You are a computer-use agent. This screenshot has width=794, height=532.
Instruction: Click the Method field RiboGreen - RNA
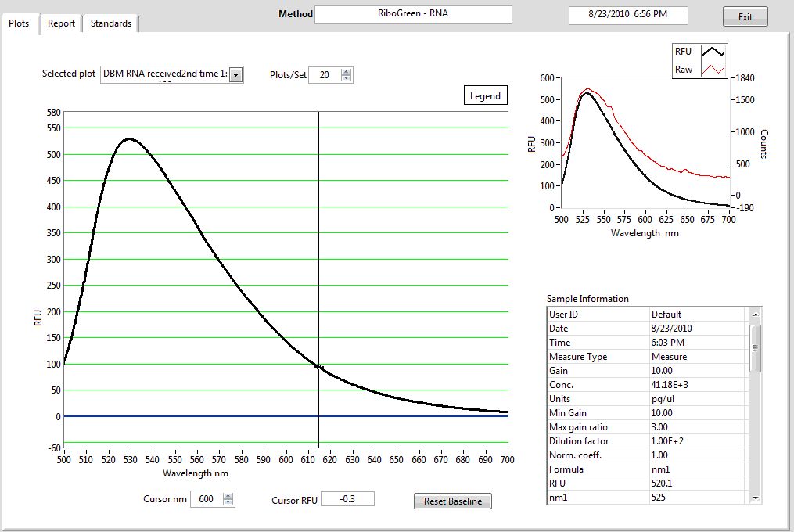point(413,14)
